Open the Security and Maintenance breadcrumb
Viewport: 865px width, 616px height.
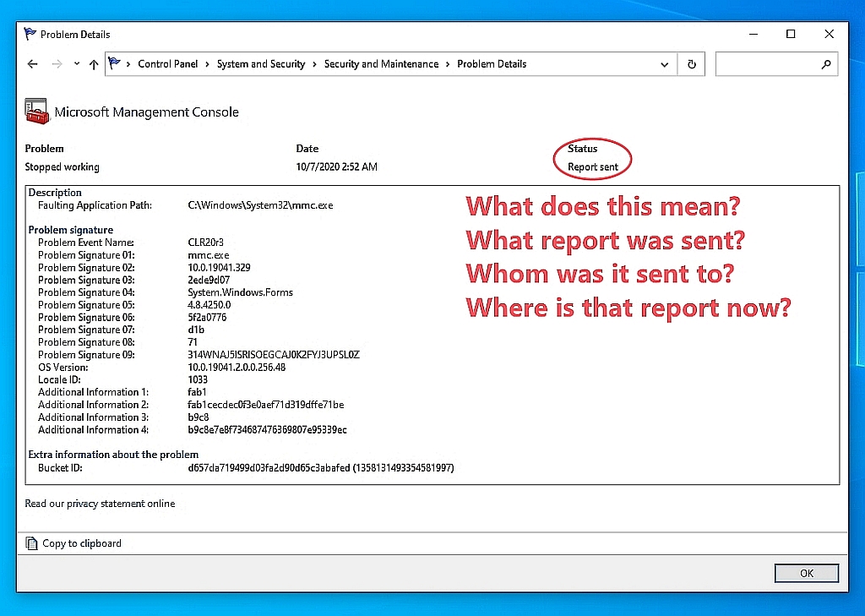click(x=381, y=64)
